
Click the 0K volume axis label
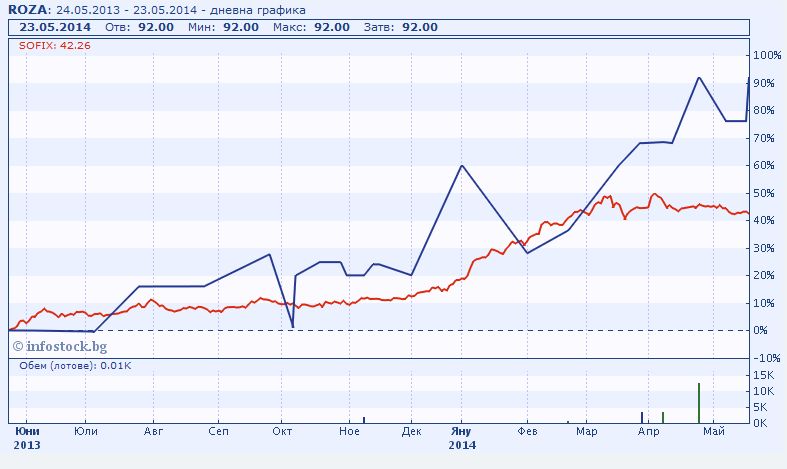[761, 423]
